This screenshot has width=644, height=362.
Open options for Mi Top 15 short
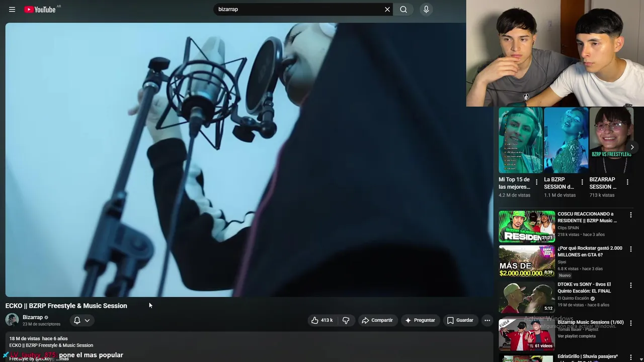tap(536, 182)
